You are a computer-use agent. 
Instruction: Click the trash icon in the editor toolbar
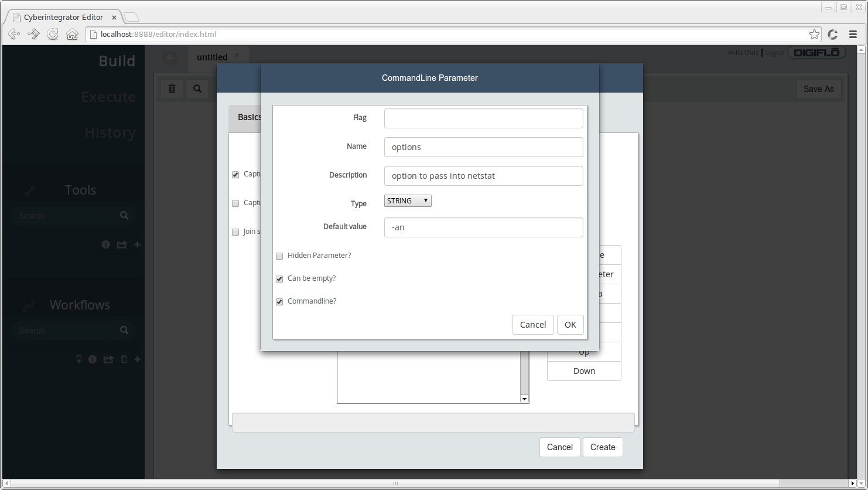[x=172, y=89]
